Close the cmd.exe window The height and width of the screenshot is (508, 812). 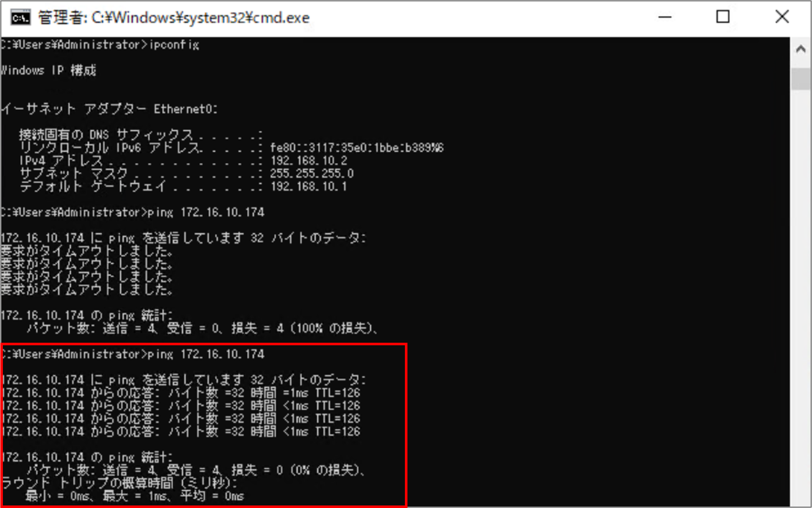(x=782, y=17)
